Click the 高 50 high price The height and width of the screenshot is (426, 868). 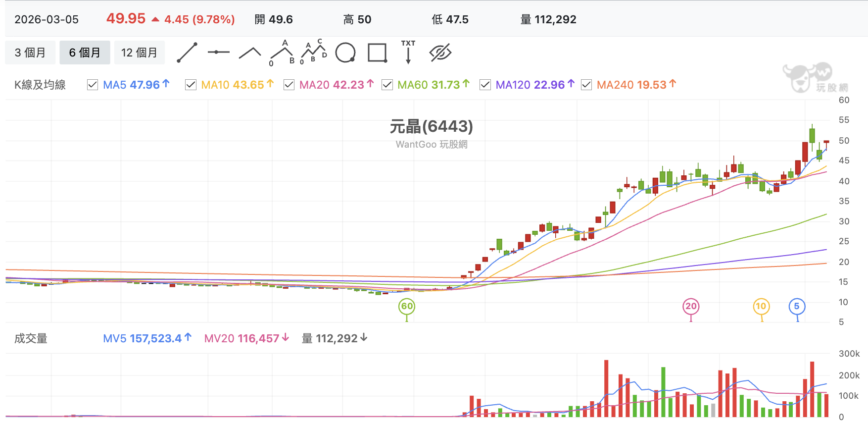pos(357,19)
